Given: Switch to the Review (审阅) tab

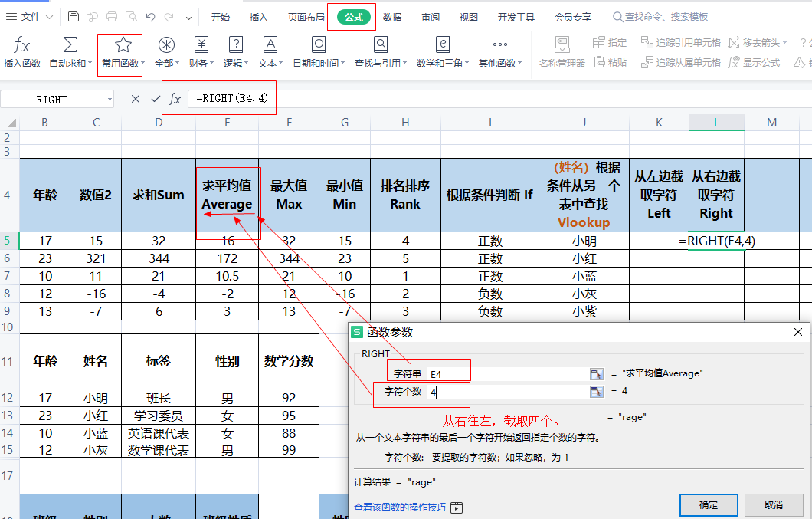Looking at the screenshot, I should point(431,17).
